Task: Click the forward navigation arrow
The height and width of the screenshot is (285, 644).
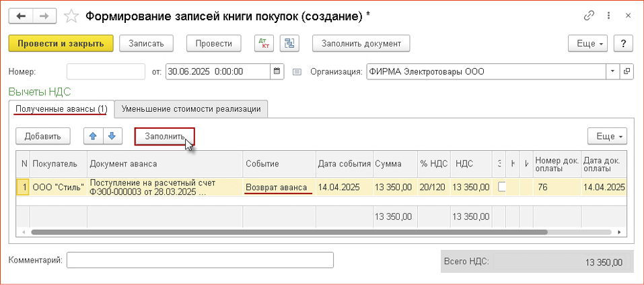Action: click(x=43, y=15)
